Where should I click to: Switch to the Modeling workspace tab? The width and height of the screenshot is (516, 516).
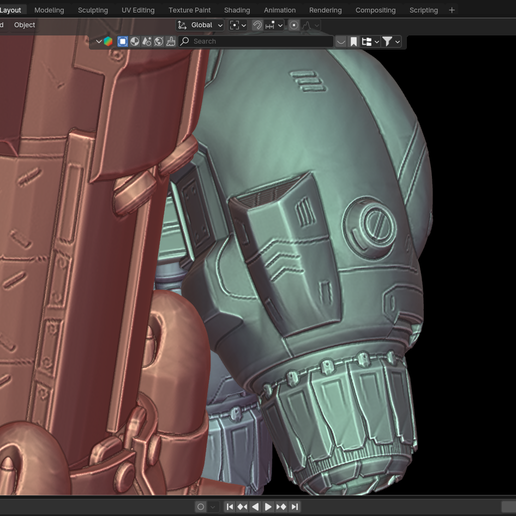pyautogui.click(x=49, y=10)
